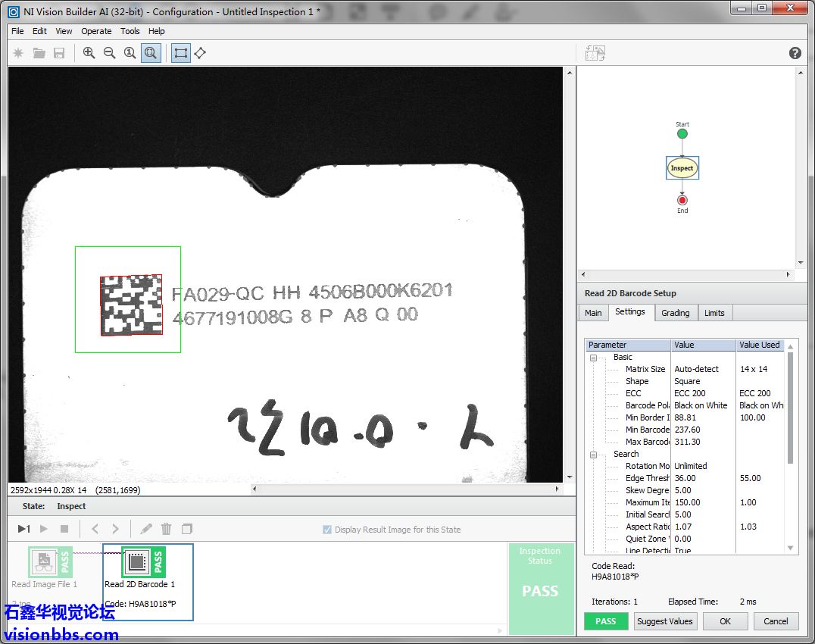Click the Zoom In magnifier icon
This screenshot has width=815, height=644.
[89, 53]
